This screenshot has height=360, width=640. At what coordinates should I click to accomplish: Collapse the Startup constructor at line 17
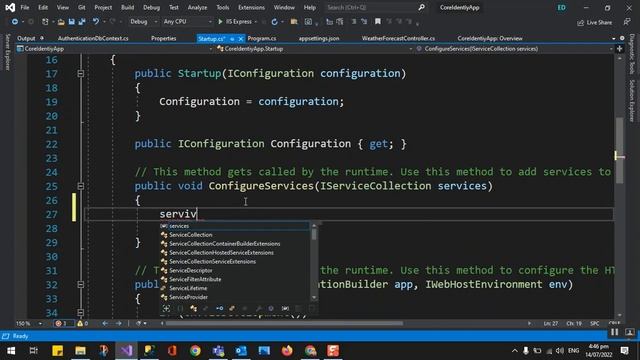pos(80,74)
